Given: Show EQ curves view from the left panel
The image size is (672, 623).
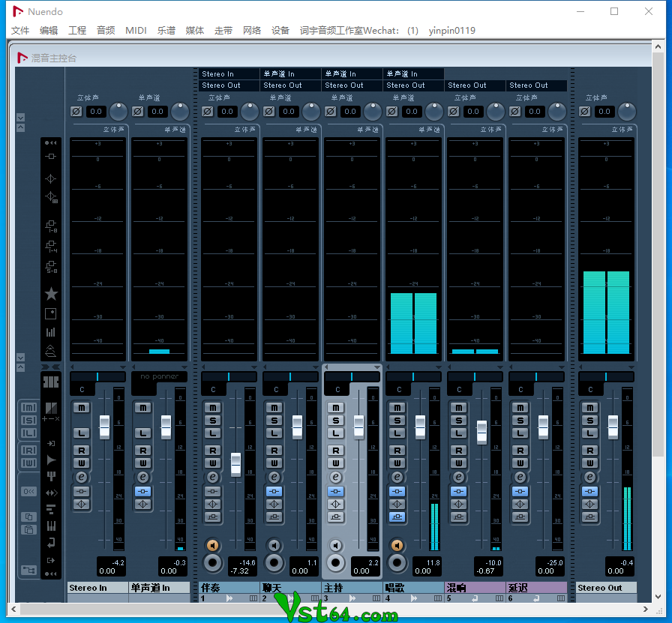Looking at the screenshot, I should click(51, 197).
